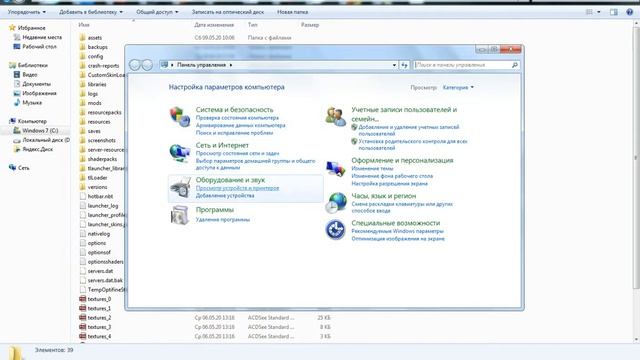This screenshot has height=360, width=640.
Task: Click the Network icon in Explorer sidebar
Action: click(x=12, y=168)
